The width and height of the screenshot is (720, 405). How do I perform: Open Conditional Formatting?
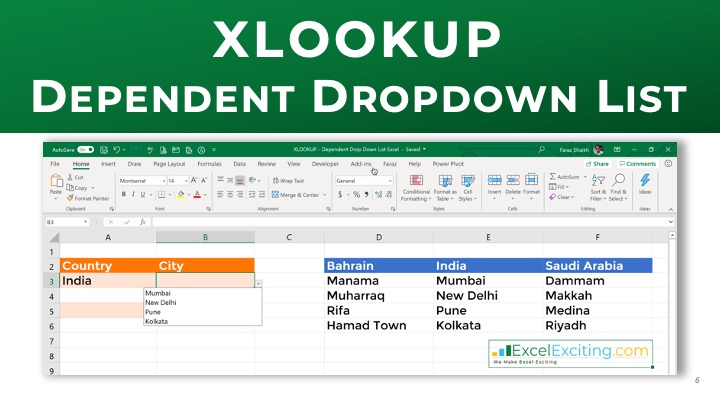416,188
